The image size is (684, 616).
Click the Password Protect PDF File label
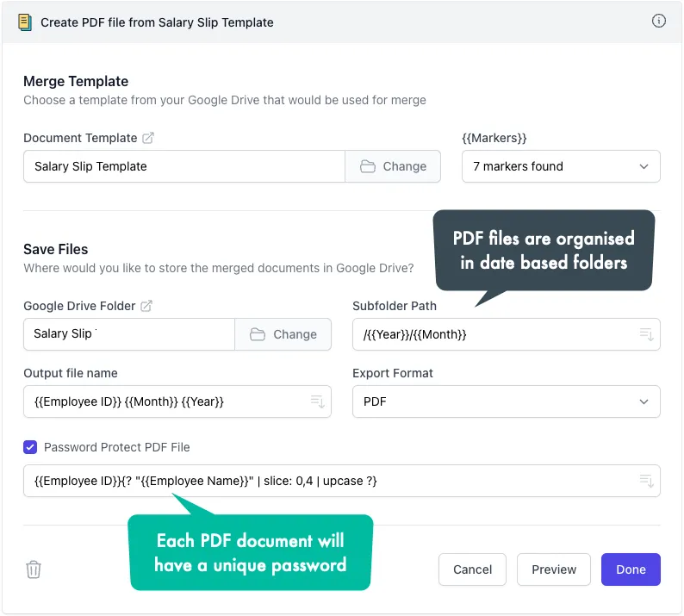tap(117, 447)
